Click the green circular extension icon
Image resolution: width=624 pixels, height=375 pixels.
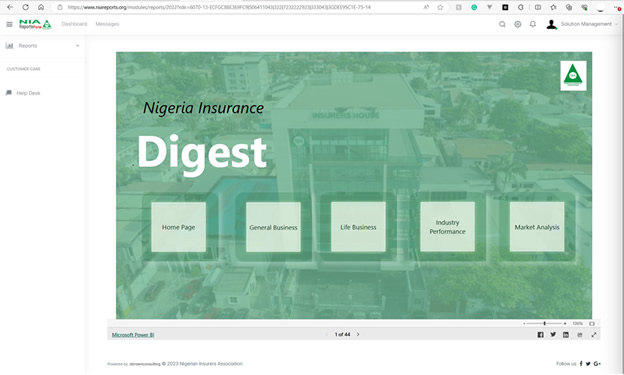click(474, 7)
